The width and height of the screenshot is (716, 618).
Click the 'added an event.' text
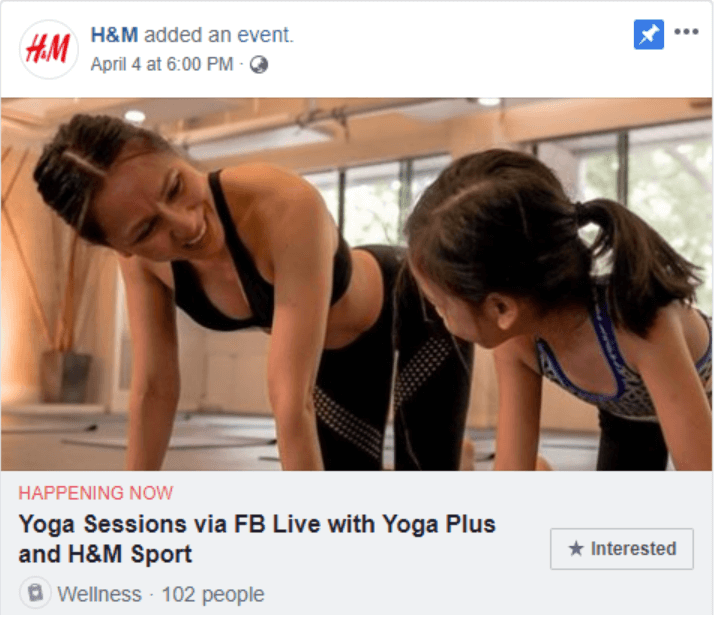[x=219, y=35]
